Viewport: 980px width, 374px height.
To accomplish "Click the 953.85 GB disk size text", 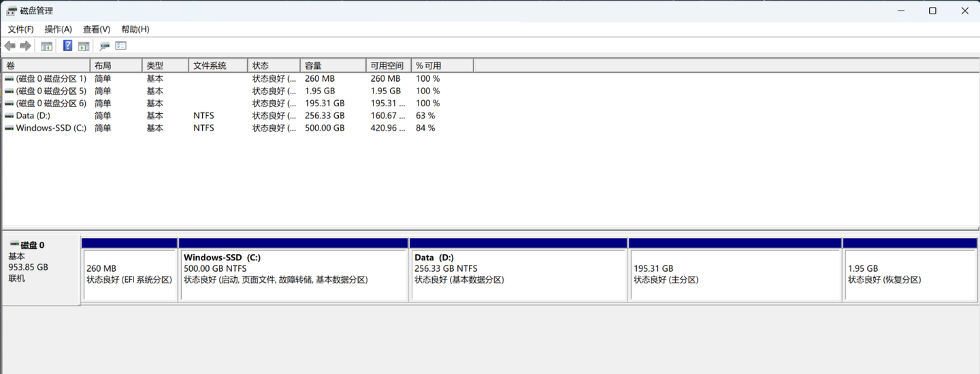I will 28,268.
